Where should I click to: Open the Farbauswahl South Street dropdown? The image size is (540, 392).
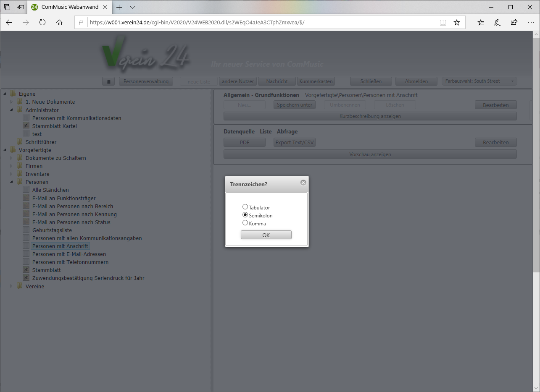[479, 81]
